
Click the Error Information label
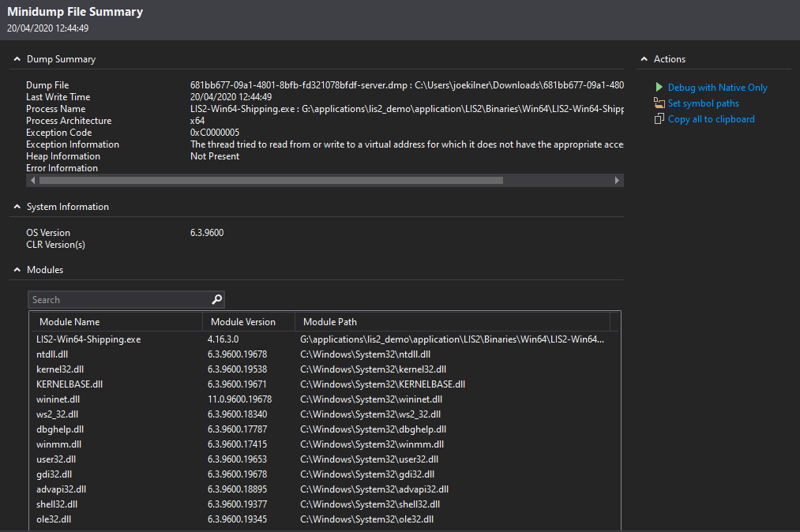tap(62, 168)
